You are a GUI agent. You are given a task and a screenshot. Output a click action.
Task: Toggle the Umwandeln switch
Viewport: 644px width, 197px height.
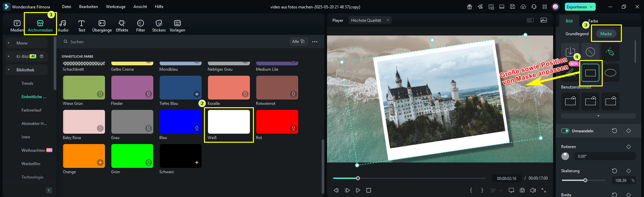[x=565, y=131]
